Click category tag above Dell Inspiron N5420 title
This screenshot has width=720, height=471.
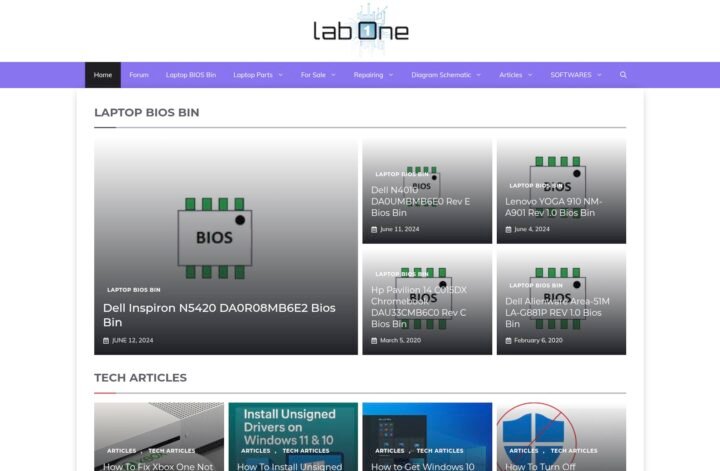click(x=134, y=290)
